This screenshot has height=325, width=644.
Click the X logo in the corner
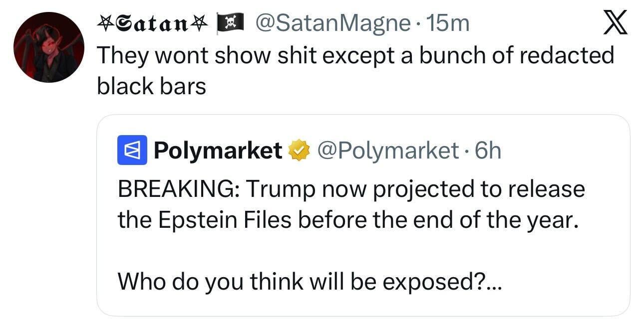(615, 22)
